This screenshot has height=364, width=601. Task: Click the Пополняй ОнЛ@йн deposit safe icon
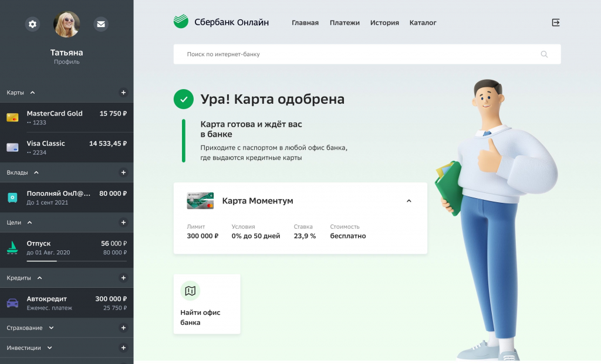(x=12, y=198)
